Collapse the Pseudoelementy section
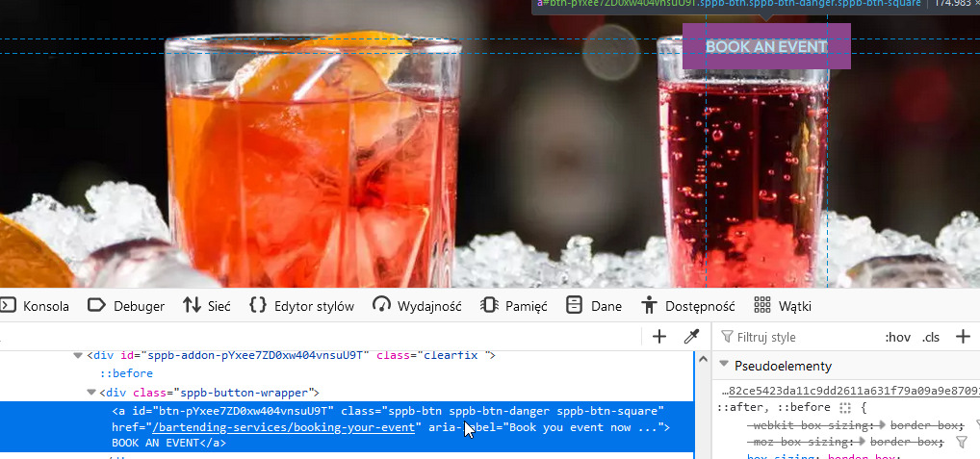This screenshot has width=980, height=459. click(724, 366)
